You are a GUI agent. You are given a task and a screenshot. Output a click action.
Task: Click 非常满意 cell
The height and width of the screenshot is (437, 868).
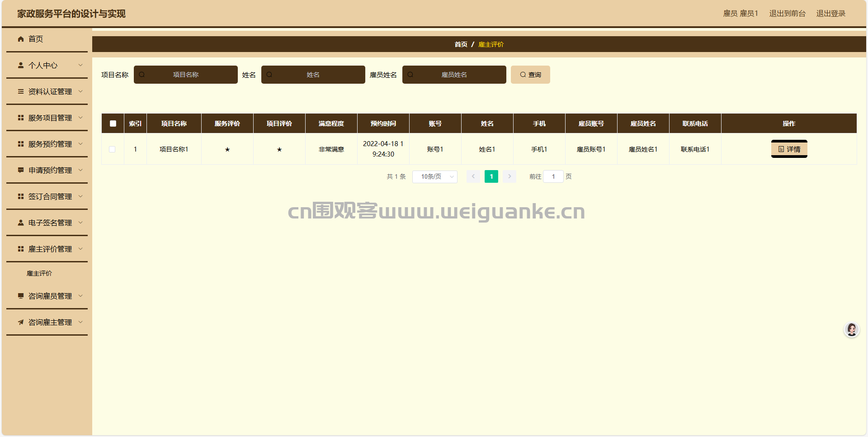331,149
